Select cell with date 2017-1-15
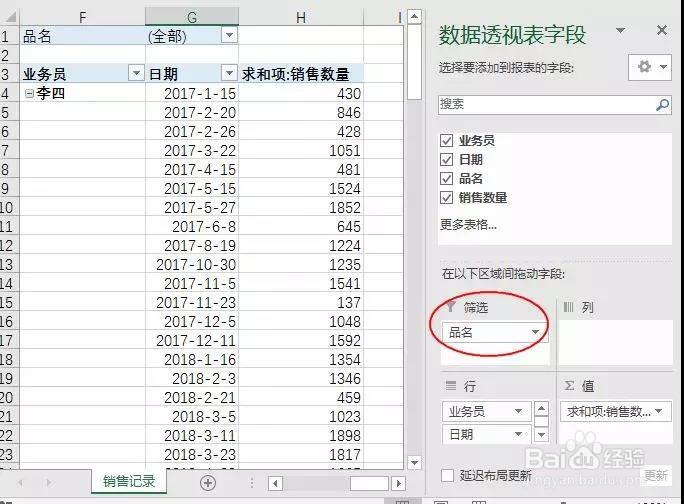Screen dimensions: 684x504 (192, 93)
